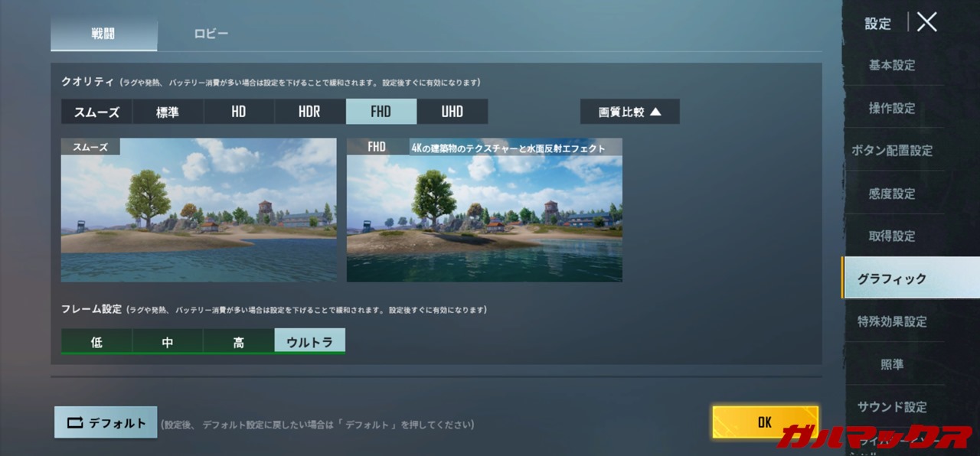Choose 標準 quality option
Viewport: 980px width, 456px height.
[168, 112]
